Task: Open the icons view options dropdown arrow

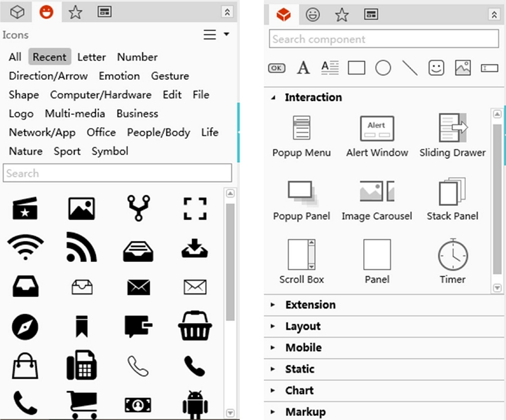Action: pos(224,35)
